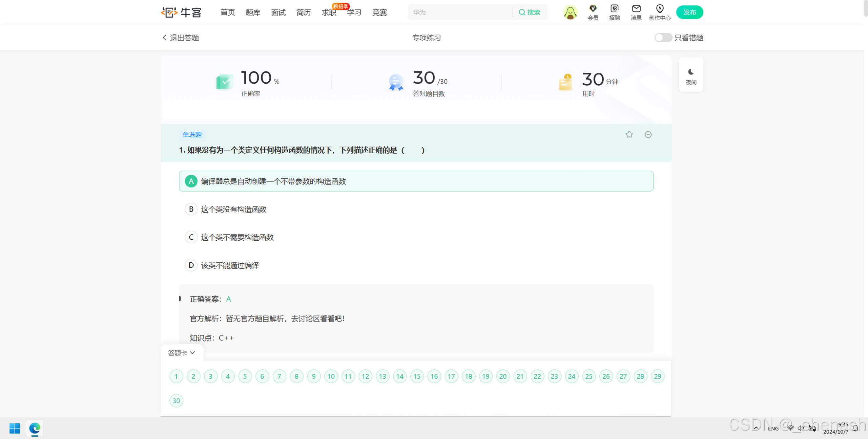Screen dimensions: 868x439
Task: Jump to question 15 in answer card
Action: click(x=417, y=376)
